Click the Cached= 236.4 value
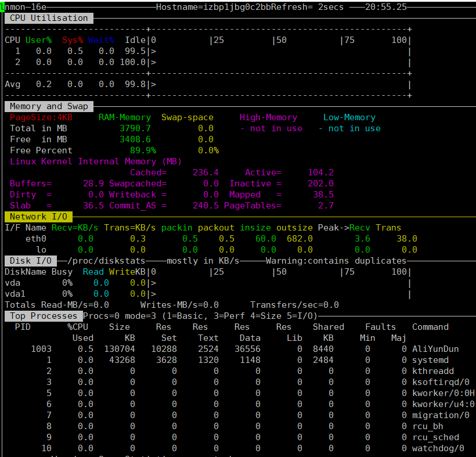The image size is (476, 457). click(205, 172)
